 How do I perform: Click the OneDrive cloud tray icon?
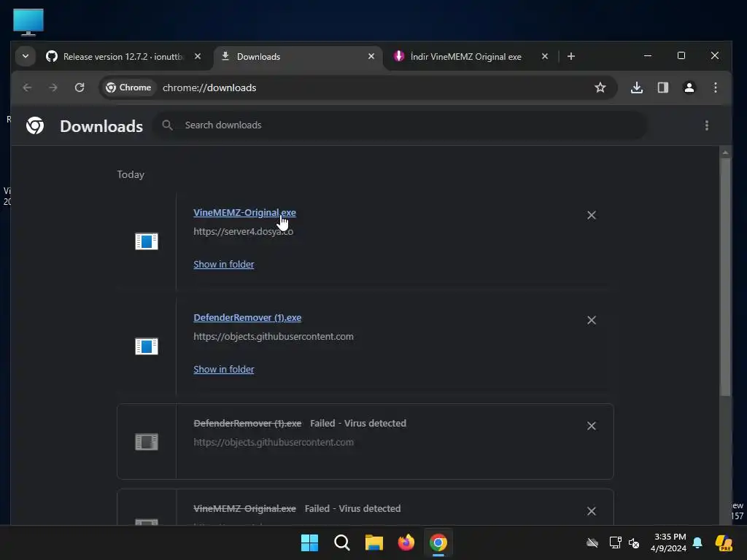pos(592,542)
